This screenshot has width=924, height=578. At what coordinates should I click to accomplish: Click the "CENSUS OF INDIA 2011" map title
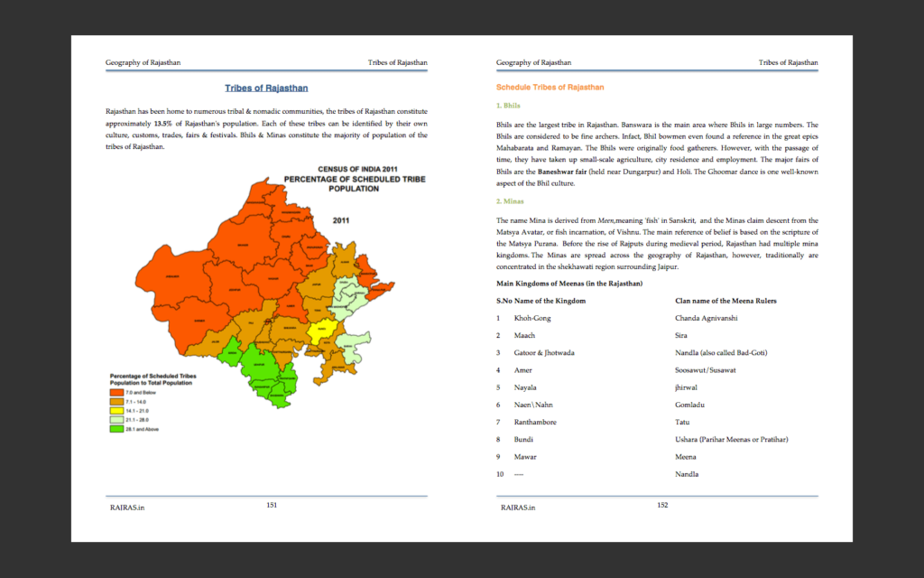click(x=357, y=169)
